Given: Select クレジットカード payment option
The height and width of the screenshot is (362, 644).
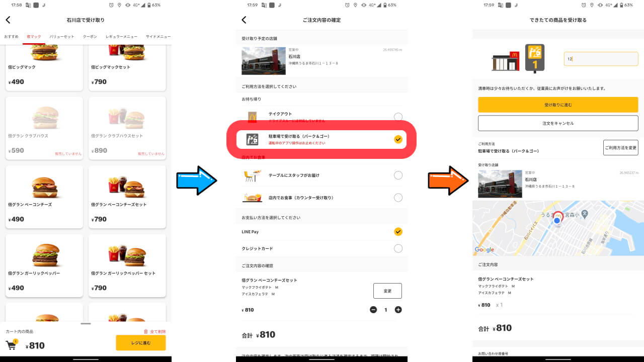Looking at the screenshot, I should click(x=398, y=248).
